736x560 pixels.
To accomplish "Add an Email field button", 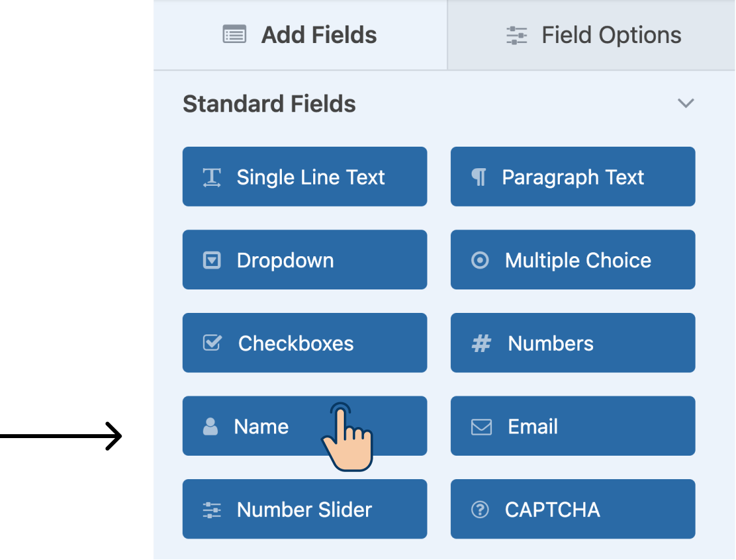I will [x=573, y=426].
